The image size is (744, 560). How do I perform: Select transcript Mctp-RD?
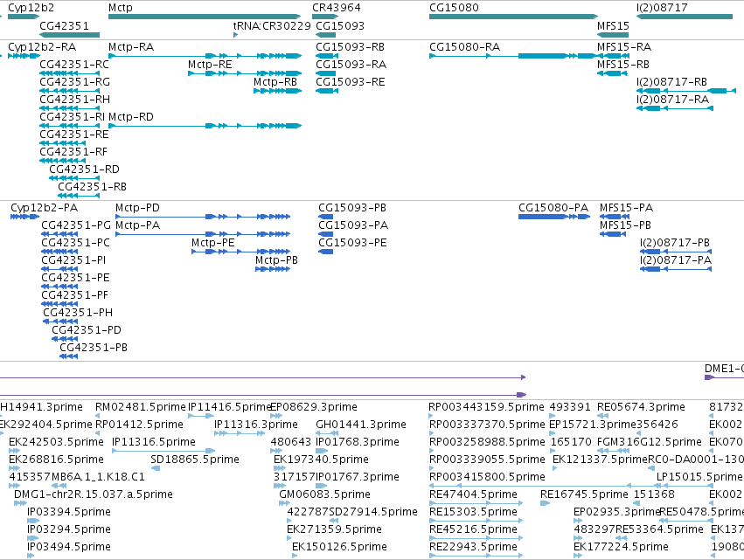131,117
